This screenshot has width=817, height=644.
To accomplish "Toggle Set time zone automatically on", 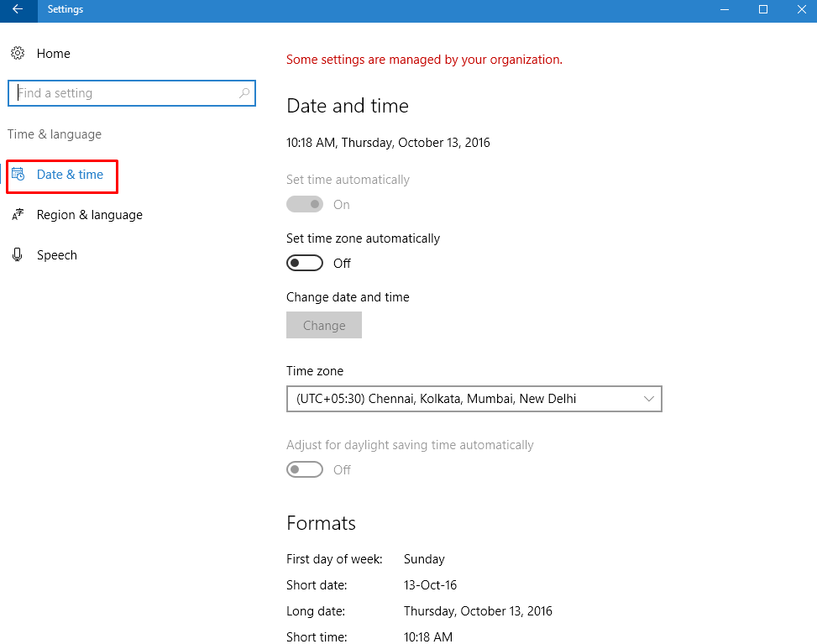I will [x=304, y=262].
